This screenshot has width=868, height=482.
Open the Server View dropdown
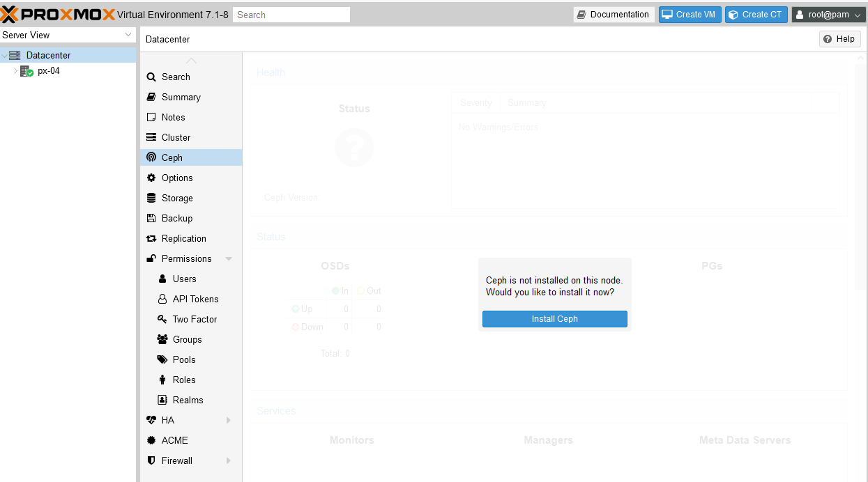coord(68,35)
